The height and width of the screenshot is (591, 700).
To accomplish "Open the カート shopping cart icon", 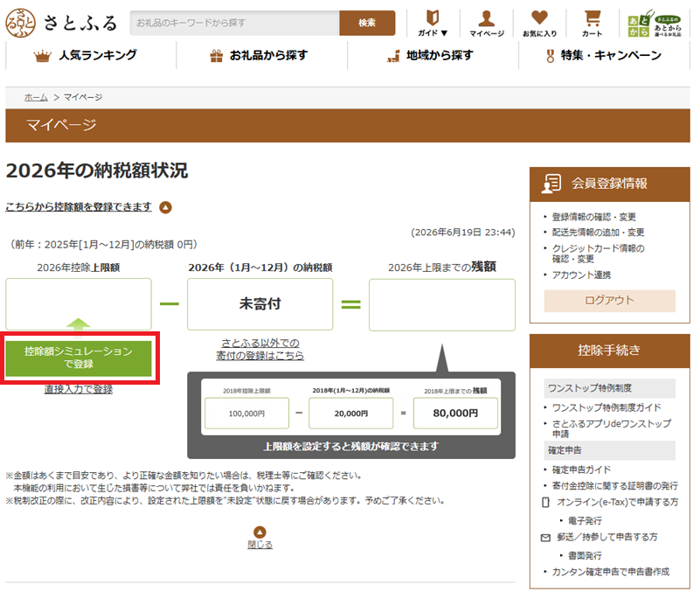I will [593, 24].
